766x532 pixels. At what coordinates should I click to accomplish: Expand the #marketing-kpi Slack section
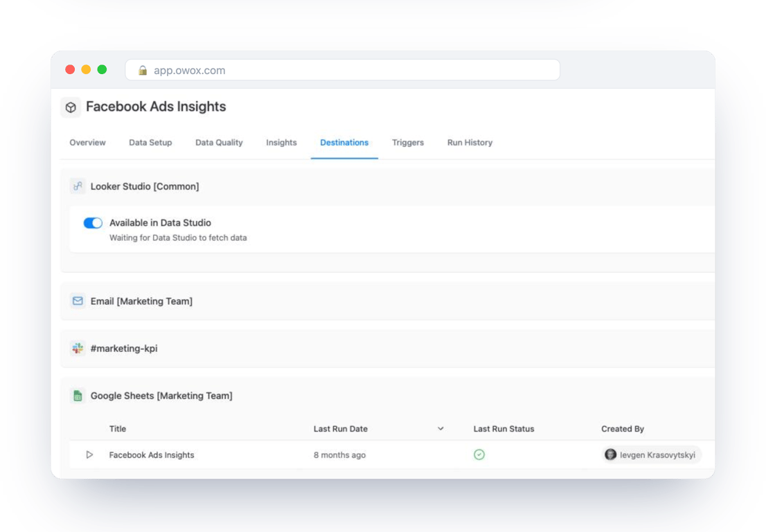pyautogui.click(x=387, y=348)
